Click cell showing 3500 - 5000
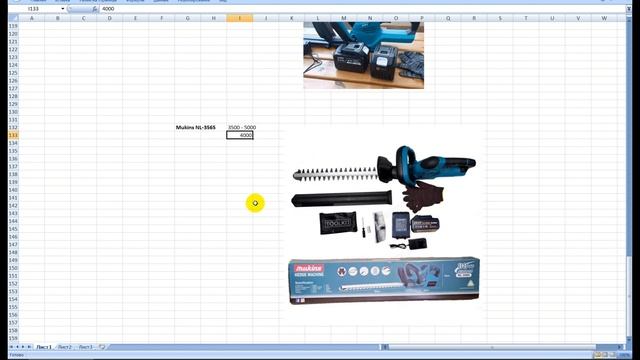The image size is (640, 360). 242,127
